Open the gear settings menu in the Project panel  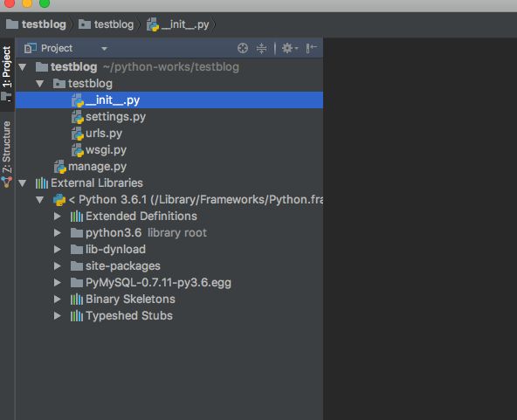[x=289, y=49]
